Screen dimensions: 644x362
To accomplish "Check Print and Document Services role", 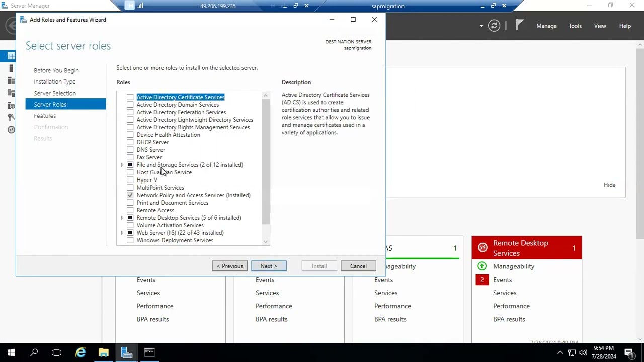I will tap(130, 203).
